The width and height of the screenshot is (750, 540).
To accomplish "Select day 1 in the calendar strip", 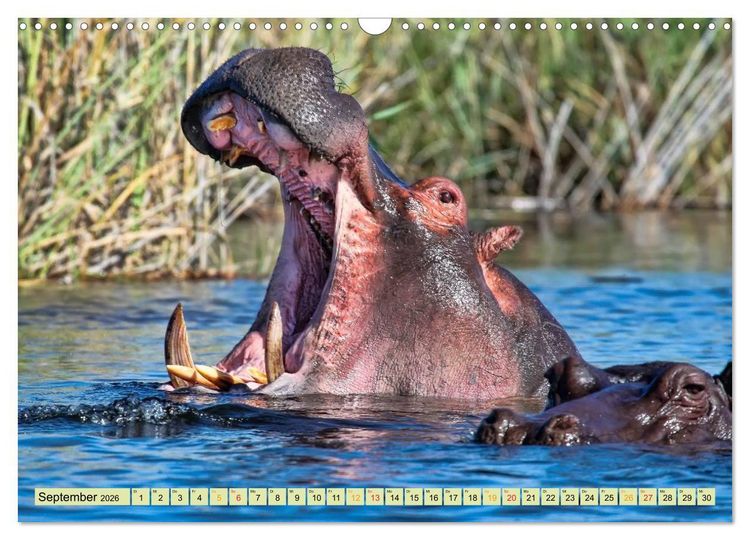I will 141,497.
